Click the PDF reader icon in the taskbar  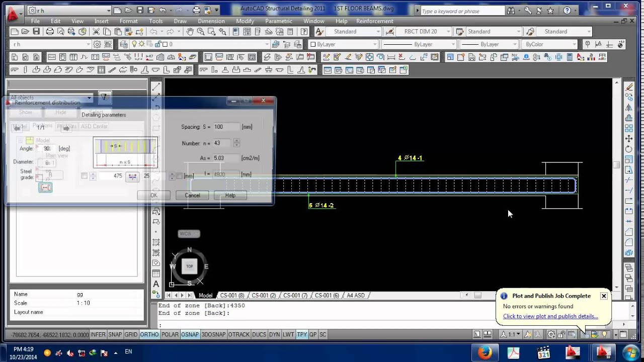513,352
